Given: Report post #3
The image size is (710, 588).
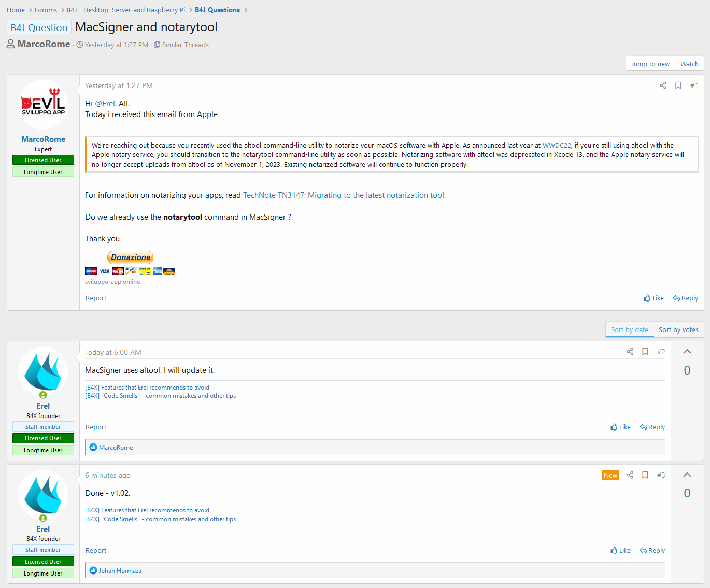Looking at the screenshot, I should 96,551.
